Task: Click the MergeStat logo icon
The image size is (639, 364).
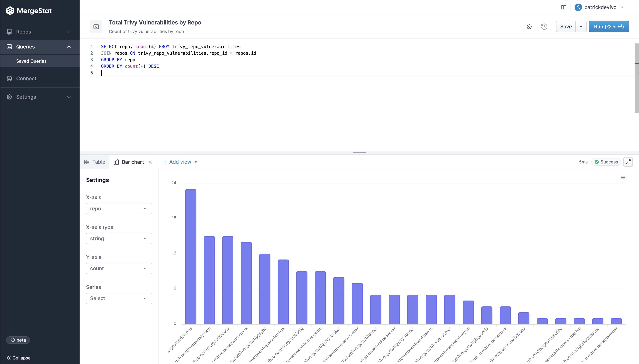Action: pos(10,11)
